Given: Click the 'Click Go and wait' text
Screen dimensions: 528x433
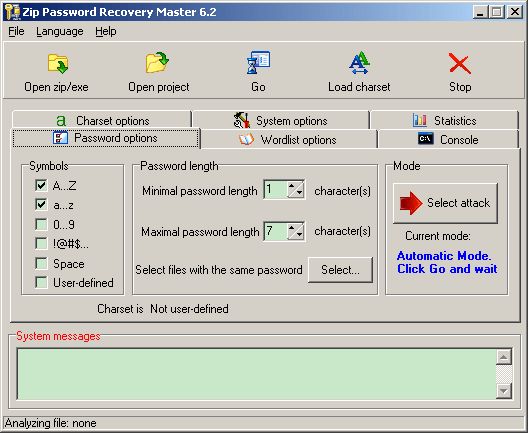Looking at the screenshot, I should click(x=447, y=269).
